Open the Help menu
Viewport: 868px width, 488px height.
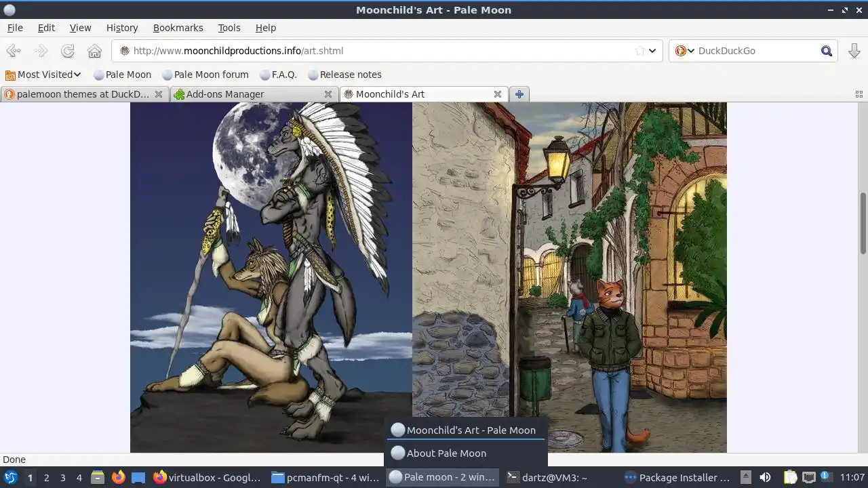(x=266, y=28)
